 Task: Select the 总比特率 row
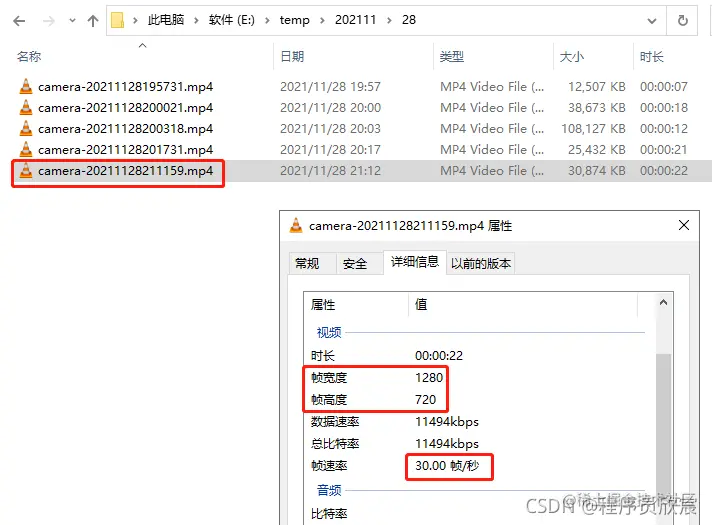(395, 444)
